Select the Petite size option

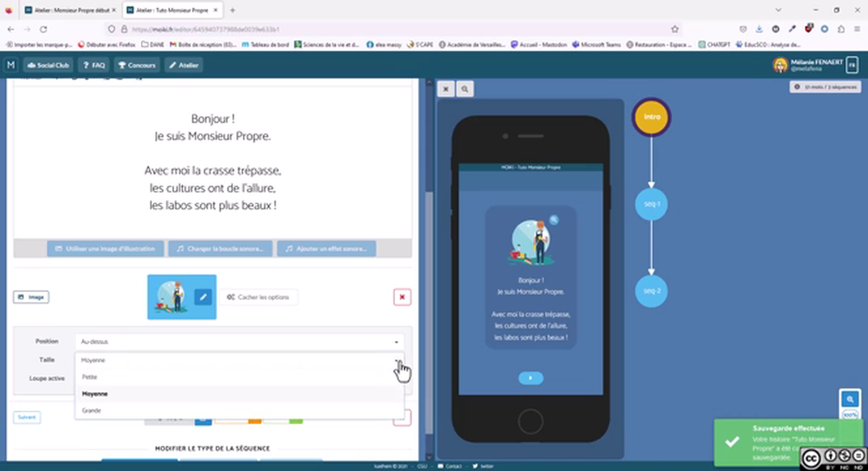coord(90,377)
